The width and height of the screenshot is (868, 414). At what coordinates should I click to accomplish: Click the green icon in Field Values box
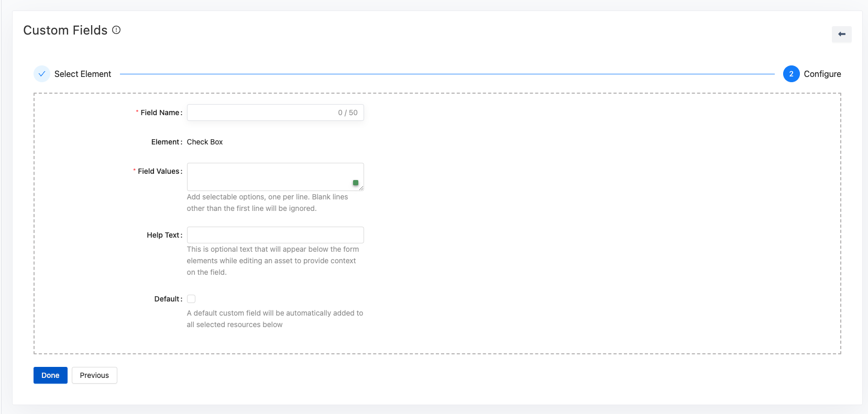click(x=356, y=183)
